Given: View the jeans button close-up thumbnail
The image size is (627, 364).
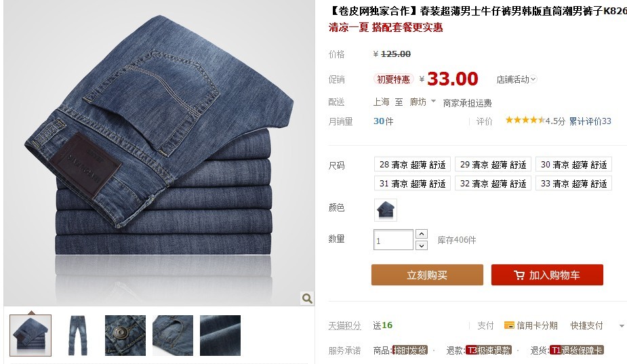Looking at the screenshot, I should [125, 336].
